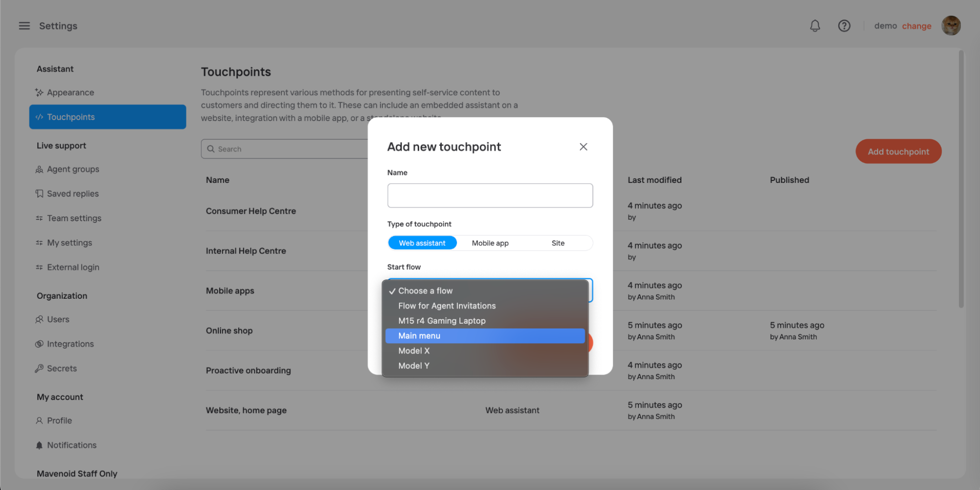Screen dimensions: 980x490
Task: Click the Add touchpoint button
Action: 898,152
